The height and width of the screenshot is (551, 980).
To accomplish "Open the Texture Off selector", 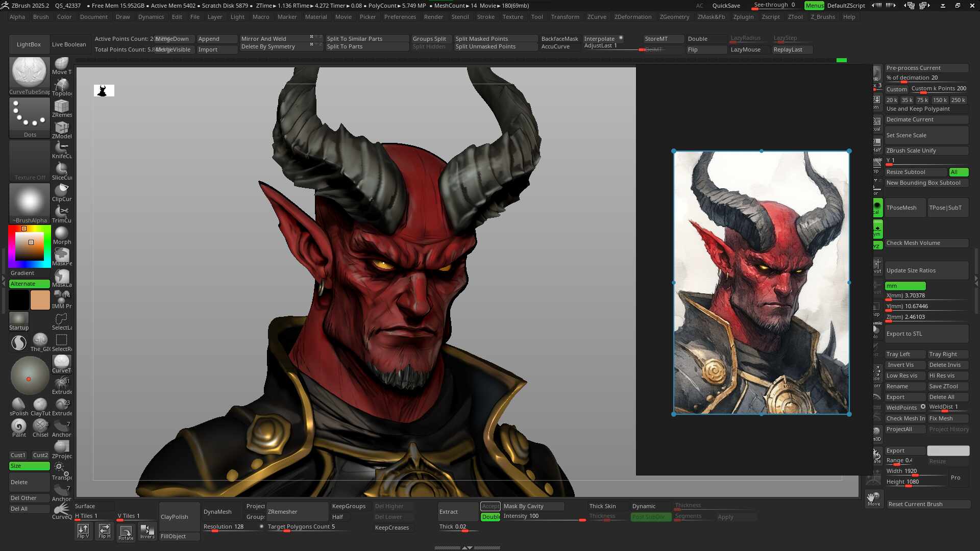I will [30, 161].
